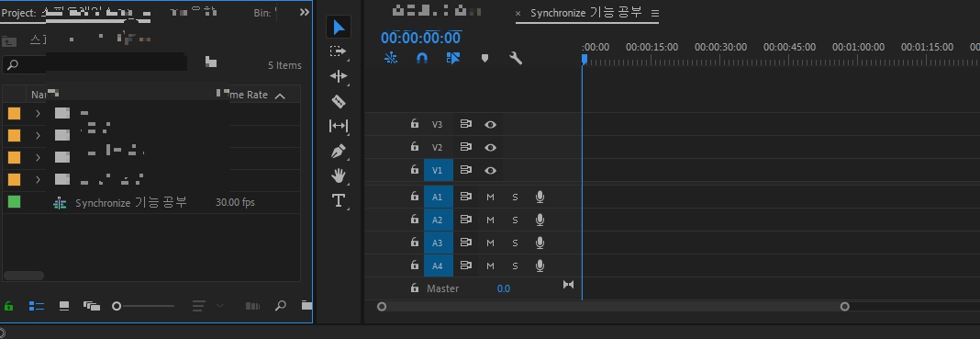Toggle A1 track targeting button
The height and width of the screenshot is (339, 980).
tap(438, 197)
